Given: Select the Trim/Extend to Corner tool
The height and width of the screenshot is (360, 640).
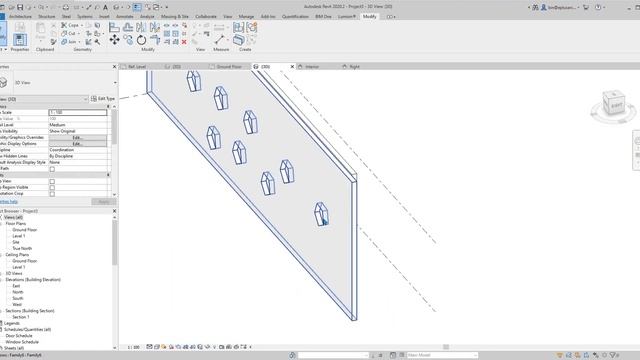Looking at the screenshot, I should click(x=155, y=40).
